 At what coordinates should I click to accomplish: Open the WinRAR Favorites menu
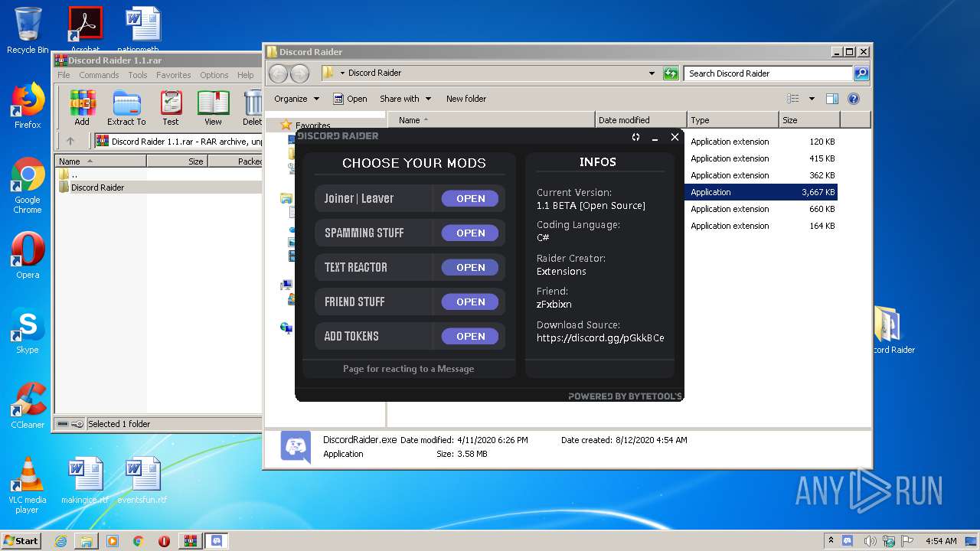click(x=174, y=75)
